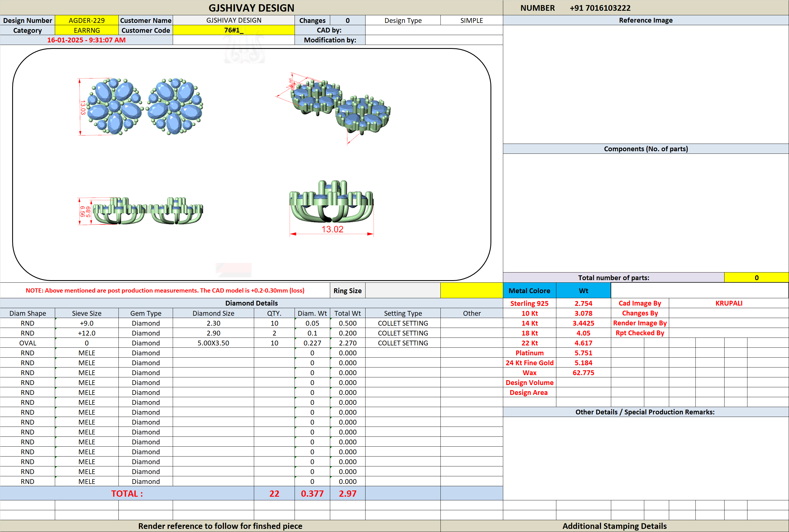Screen dimensions: 789x532
Task: Click the yellow cell next to Ring Size
Action: 472,290
